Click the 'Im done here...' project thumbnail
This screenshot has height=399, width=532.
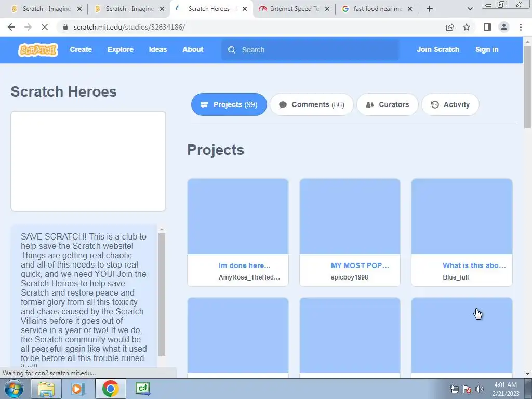pyautogui.click(x=238, y=217)
